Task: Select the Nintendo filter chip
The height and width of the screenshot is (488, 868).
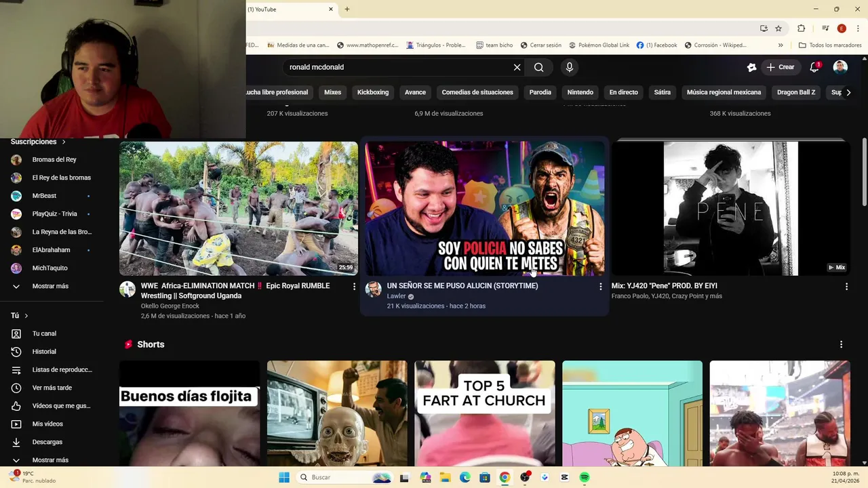Action: 580,92
